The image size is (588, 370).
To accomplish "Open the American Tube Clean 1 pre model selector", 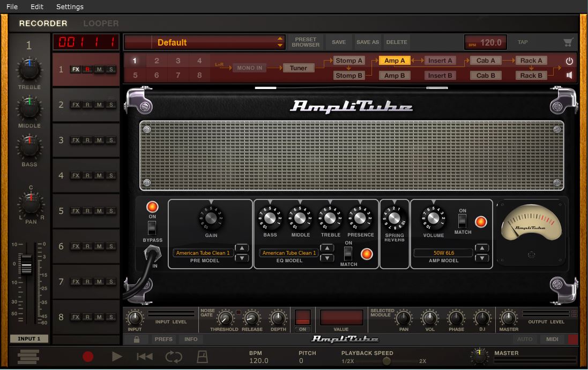I will (203, 253).
